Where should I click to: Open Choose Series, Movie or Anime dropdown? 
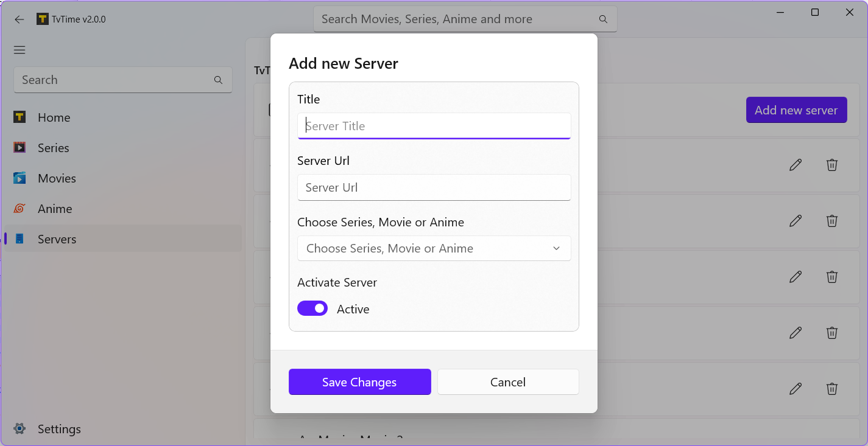point(434,248)
